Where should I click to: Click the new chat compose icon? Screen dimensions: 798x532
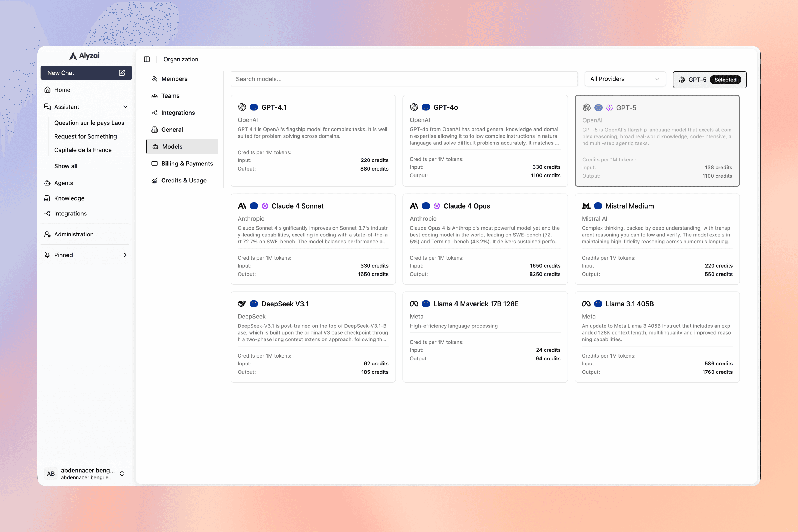pyautogui.click(x=122, y=73)
